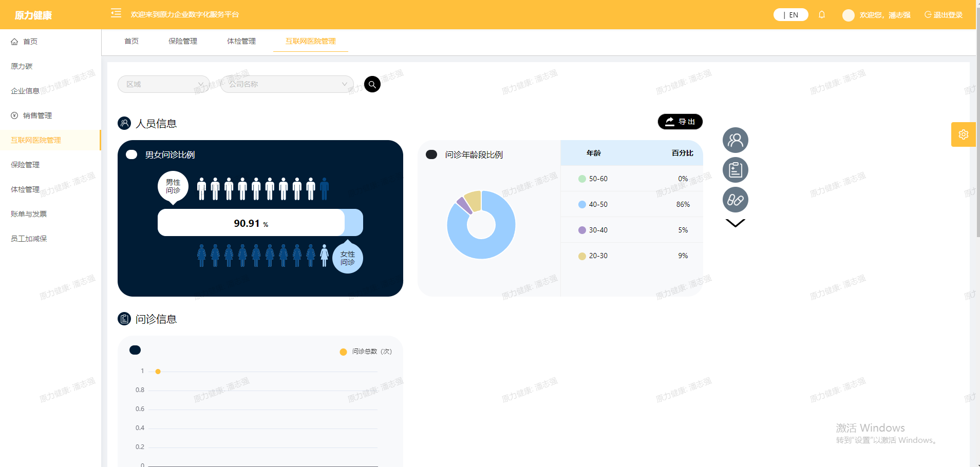The height and width of the screenshot is (467, 980).
Task: Switch language with EN button
Action: tap(791, 15)
